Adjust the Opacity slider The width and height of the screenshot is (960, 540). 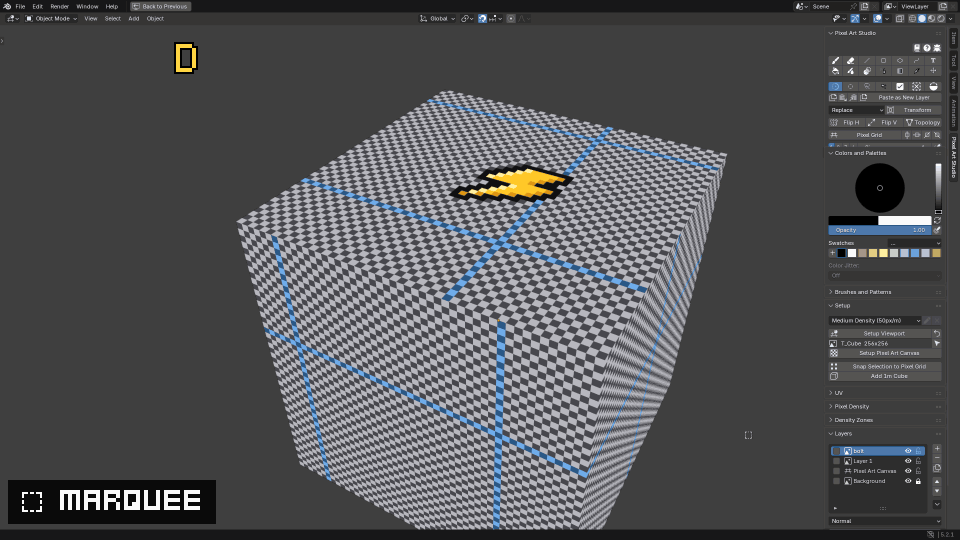[880, 230]
